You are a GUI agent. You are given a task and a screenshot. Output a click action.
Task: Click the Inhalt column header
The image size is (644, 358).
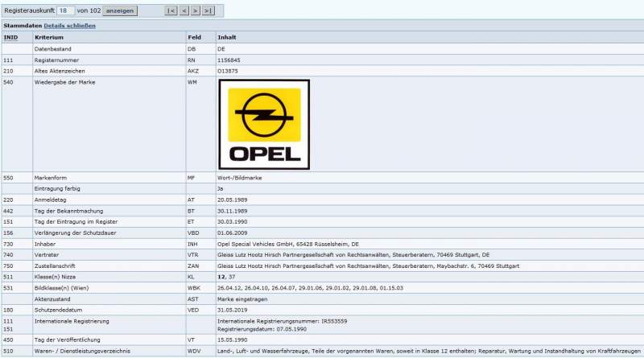coord(227,37)
